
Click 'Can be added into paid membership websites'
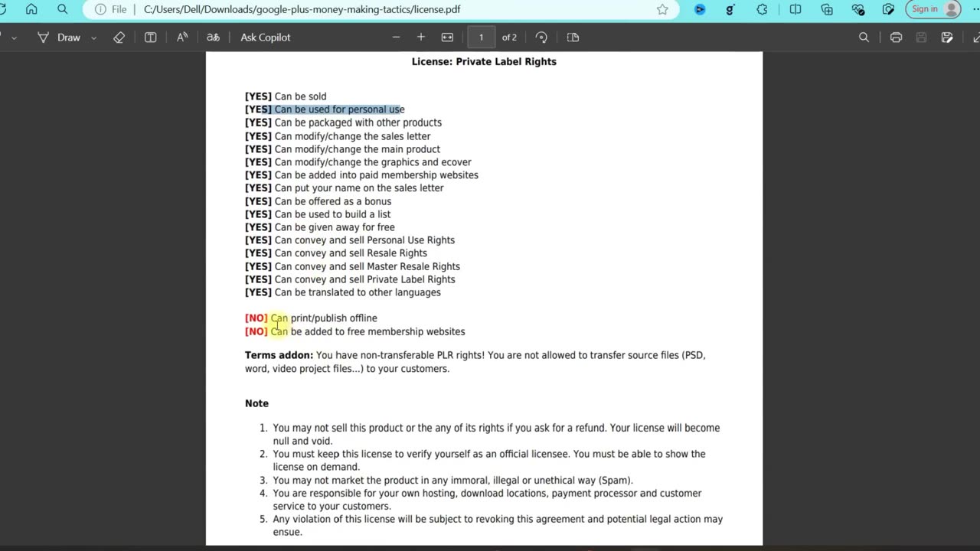pyautogui.click(x=376, y=175)
